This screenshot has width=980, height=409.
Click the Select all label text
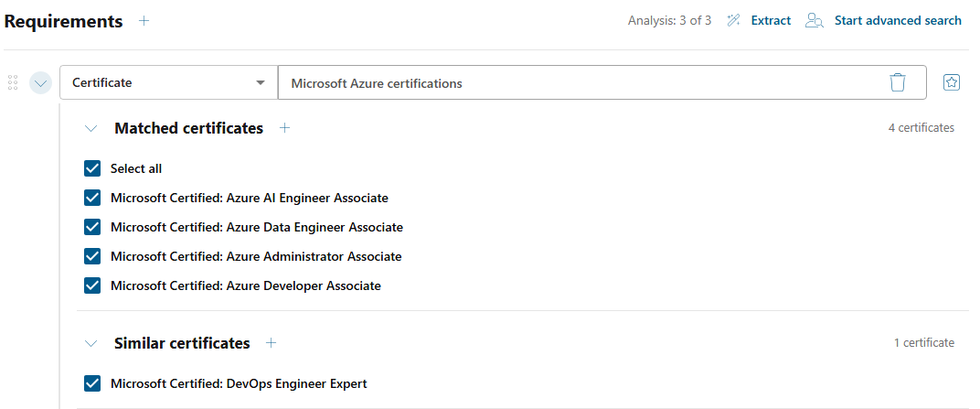136,168
